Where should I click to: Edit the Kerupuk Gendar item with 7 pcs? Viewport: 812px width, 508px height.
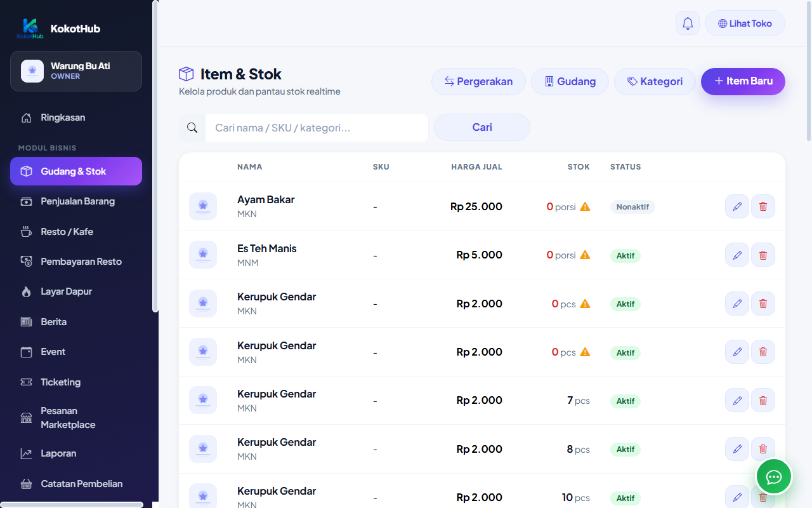click(737, 401)
